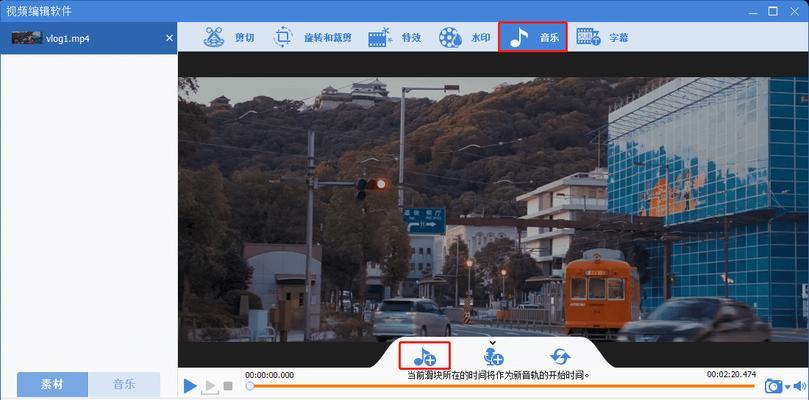Select the 音乐 music tool

pos(533,37)
